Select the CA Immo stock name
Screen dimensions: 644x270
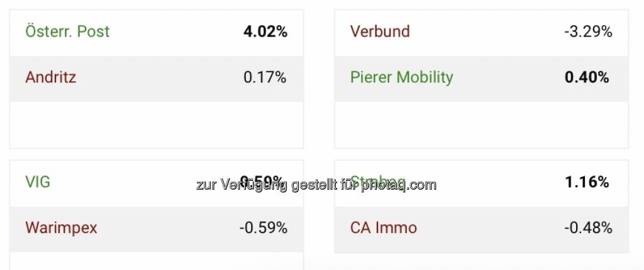383,227
